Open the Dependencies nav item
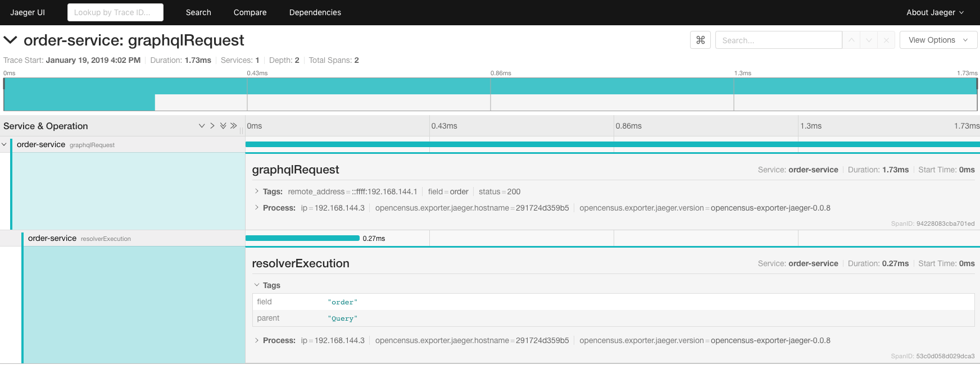The image size is (980, 365). pos(315,12)
